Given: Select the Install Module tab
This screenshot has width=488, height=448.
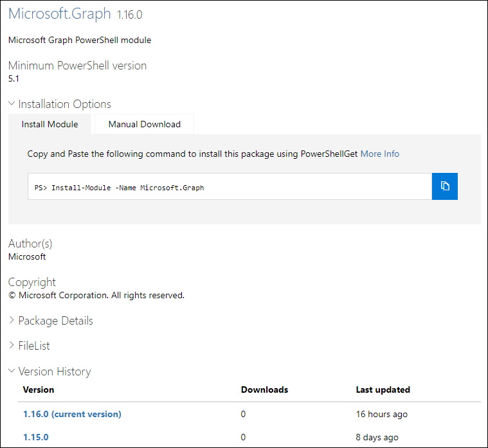Looking at the screenshot, I should tap(50, 124).
